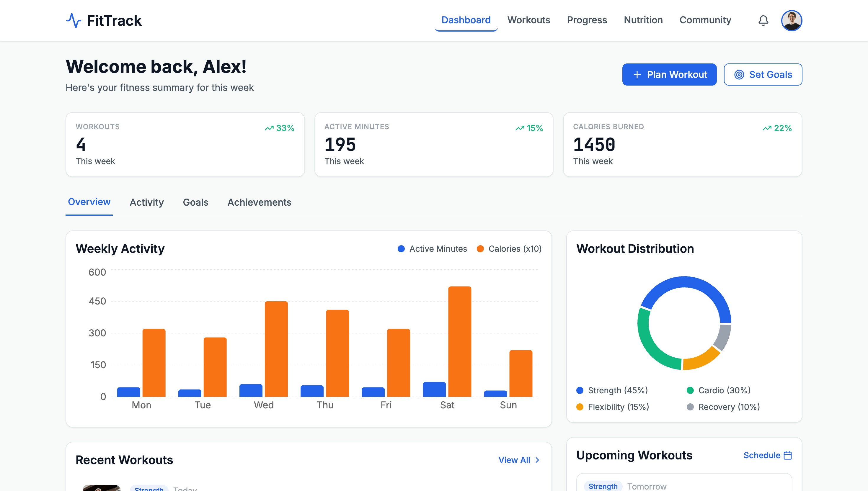The image size is (868, 491).
Task: Toggle Calories (x10) series in chart legend
Action: click(x=509, y=249)
